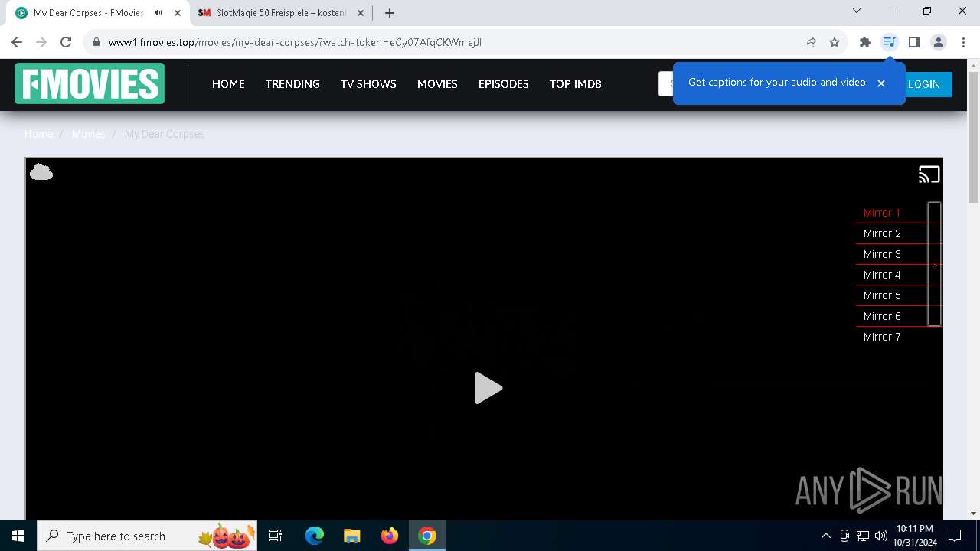
Task: Select Mirror 7 source
Action: click(x=882, y=337)
